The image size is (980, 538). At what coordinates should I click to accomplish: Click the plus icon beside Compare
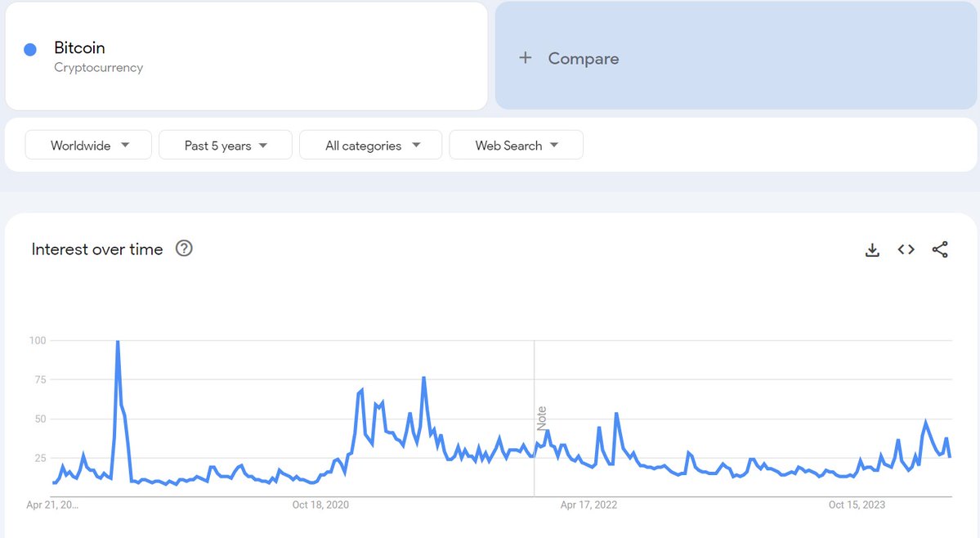click(x=526, y=58)
